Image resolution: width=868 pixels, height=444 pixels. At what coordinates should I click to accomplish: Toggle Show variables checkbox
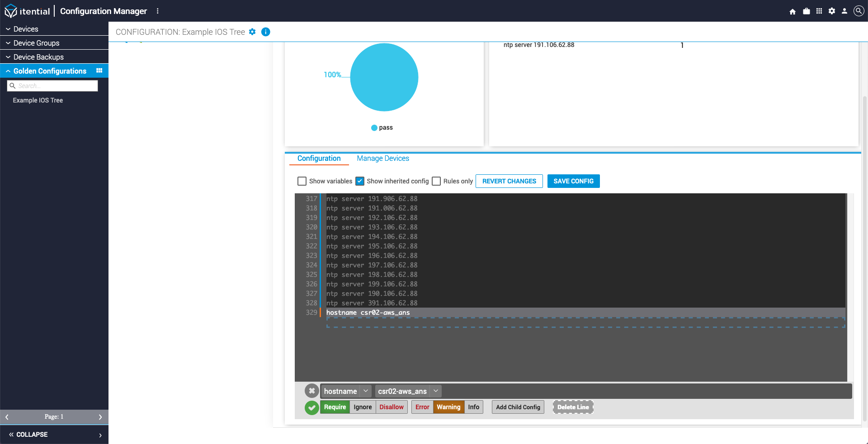[x=302, y=181]
